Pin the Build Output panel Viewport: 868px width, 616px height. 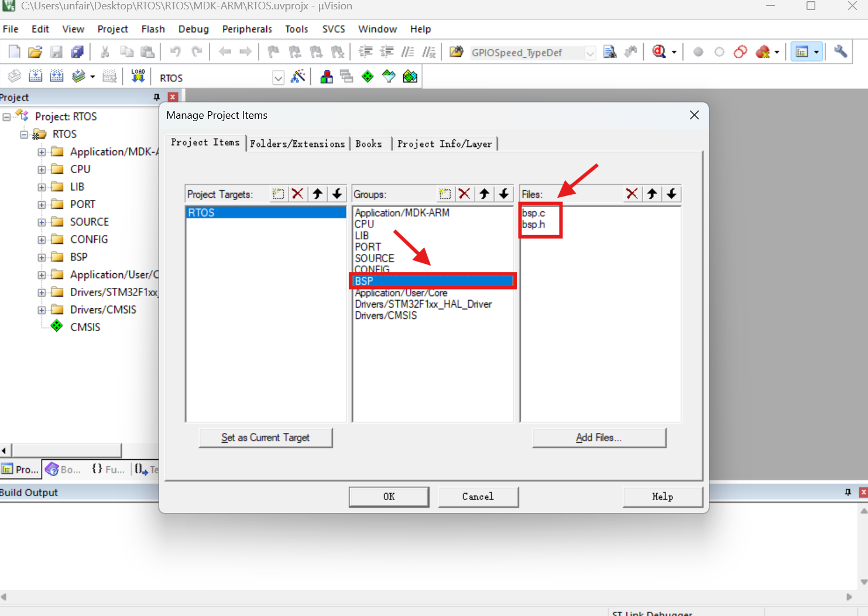(x=848, y=493)
